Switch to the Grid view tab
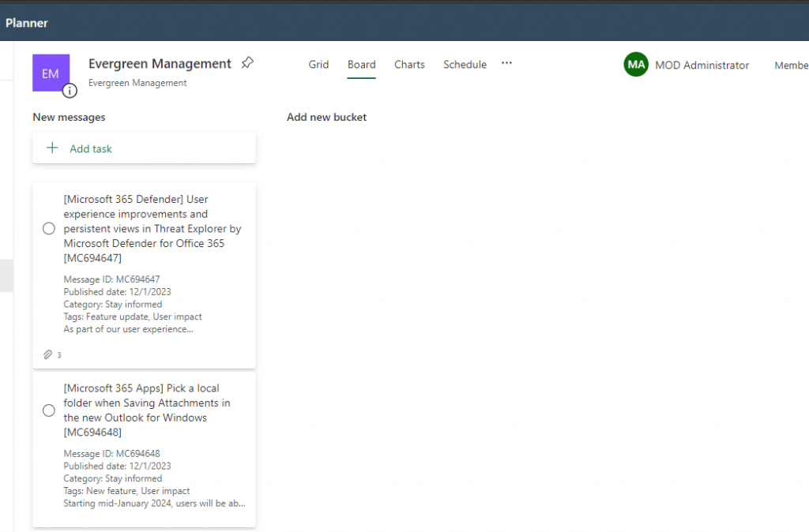The width and height of the screenshot is (809, 532). coord(318,65)
